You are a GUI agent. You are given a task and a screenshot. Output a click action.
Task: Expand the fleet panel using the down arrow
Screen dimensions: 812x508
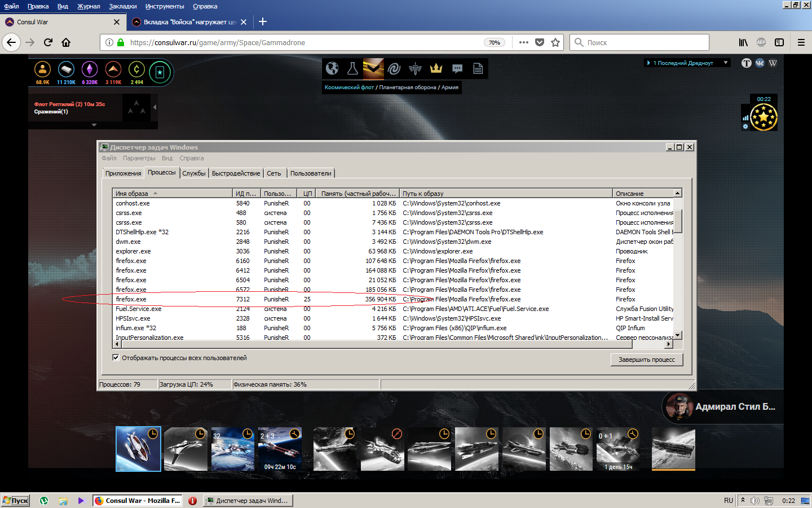94,125
